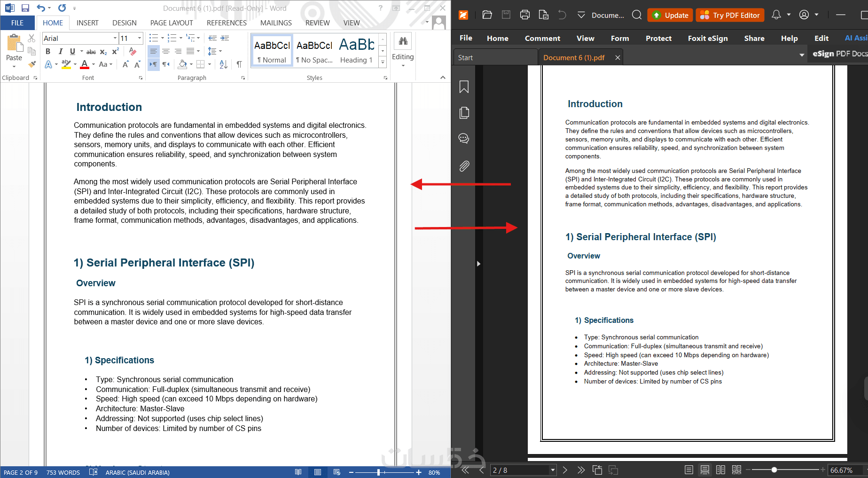868x478 pixels.
Task: Click the orange Update button
Action: (x=670, y=15)
